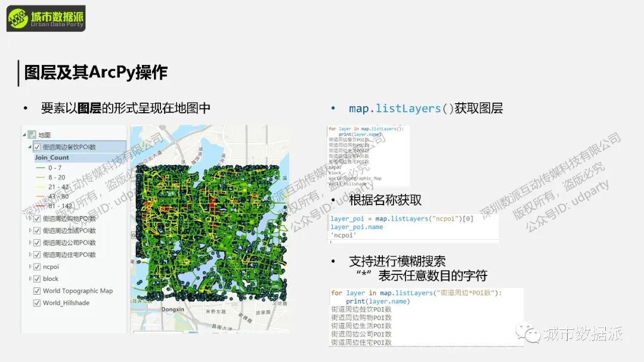Click the 0 - 7 green line symbol
Viewport: 644px width, 362px height.
[x=41, y=168]
